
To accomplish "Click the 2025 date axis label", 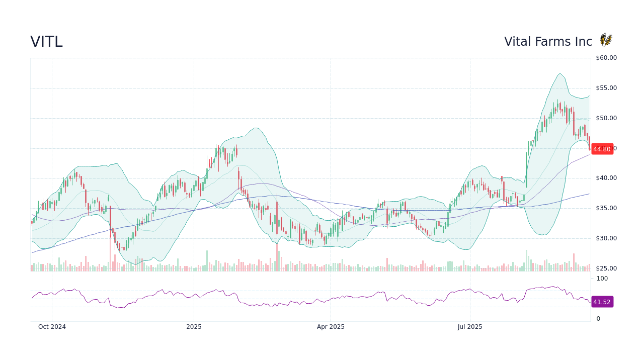I will coord(194,327).
